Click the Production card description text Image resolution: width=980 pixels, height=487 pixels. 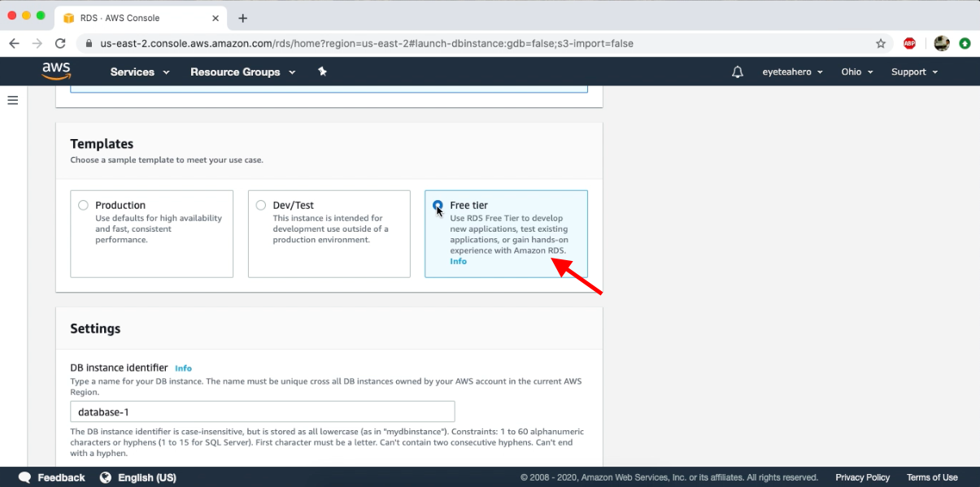click(x=159, y=229)
